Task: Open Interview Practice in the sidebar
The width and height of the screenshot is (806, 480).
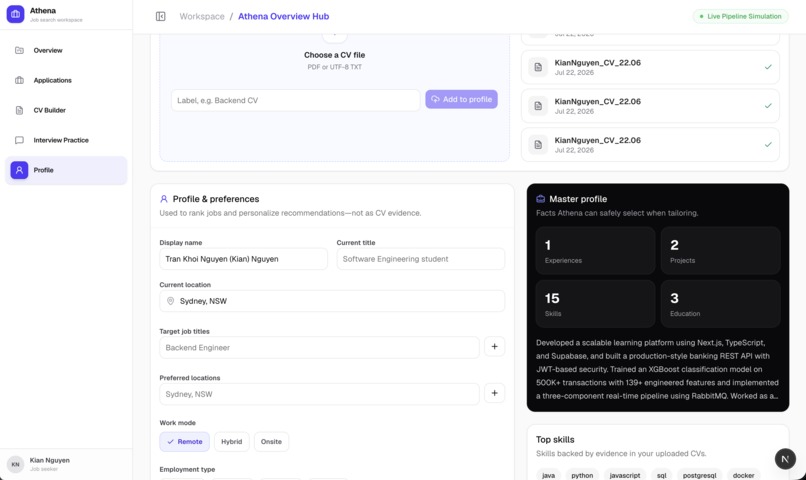Action: 66,140
